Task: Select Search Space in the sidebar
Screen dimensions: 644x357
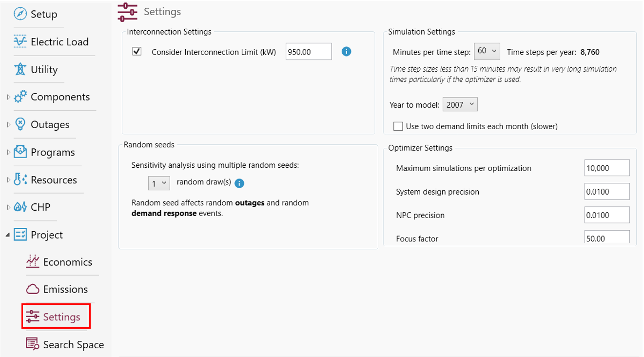Action: coord(73,345)
